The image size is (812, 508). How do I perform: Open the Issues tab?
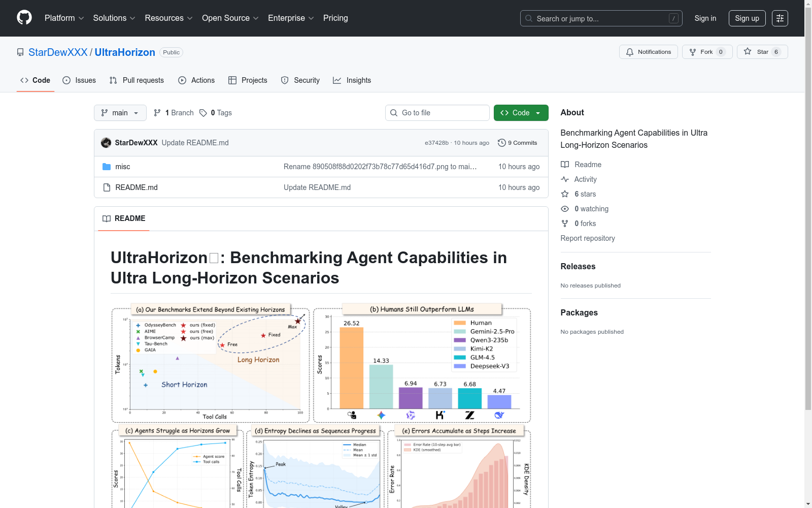79,80
